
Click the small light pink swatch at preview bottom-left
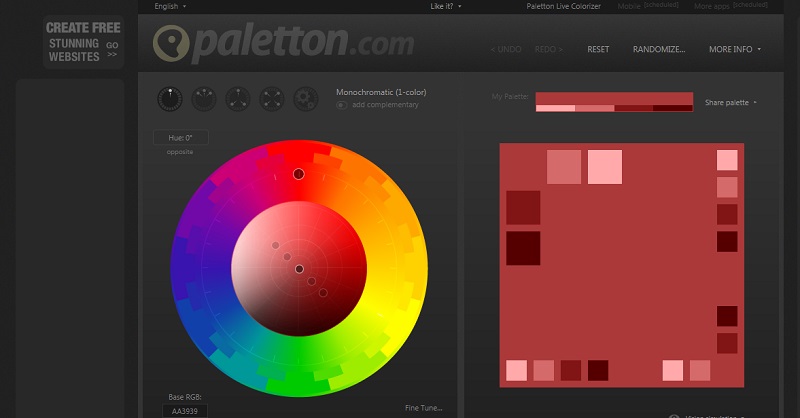pos(516,371)
